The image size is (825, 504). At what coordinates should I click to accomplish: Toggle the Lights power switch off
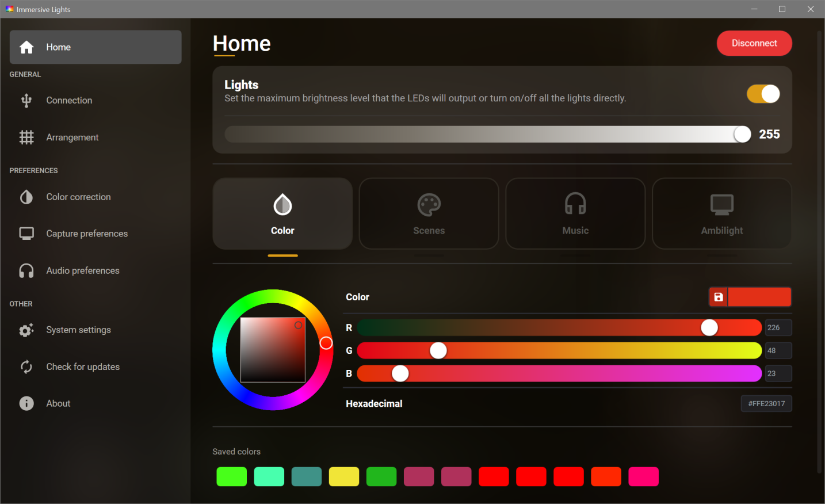[x=763, y=94]
